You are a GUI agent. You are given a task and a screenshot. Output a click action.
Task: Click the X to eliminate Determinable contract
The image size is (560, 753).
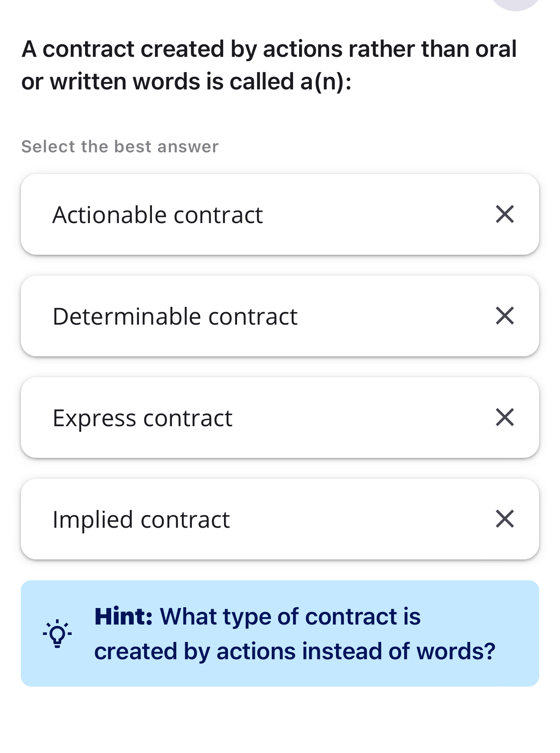(505, 316)
